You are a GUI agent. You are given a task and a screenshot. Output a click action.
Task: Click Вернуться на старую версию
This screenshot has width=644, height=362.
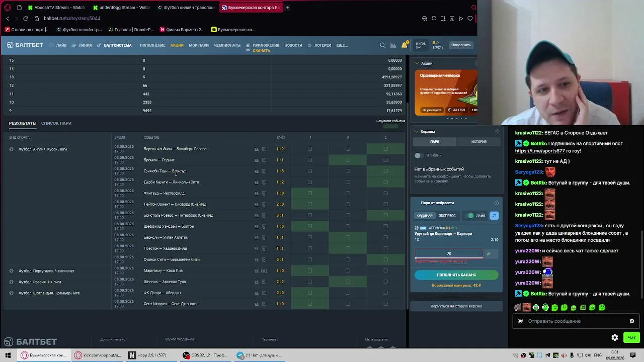pyautogui.click(x=456, y=306)
